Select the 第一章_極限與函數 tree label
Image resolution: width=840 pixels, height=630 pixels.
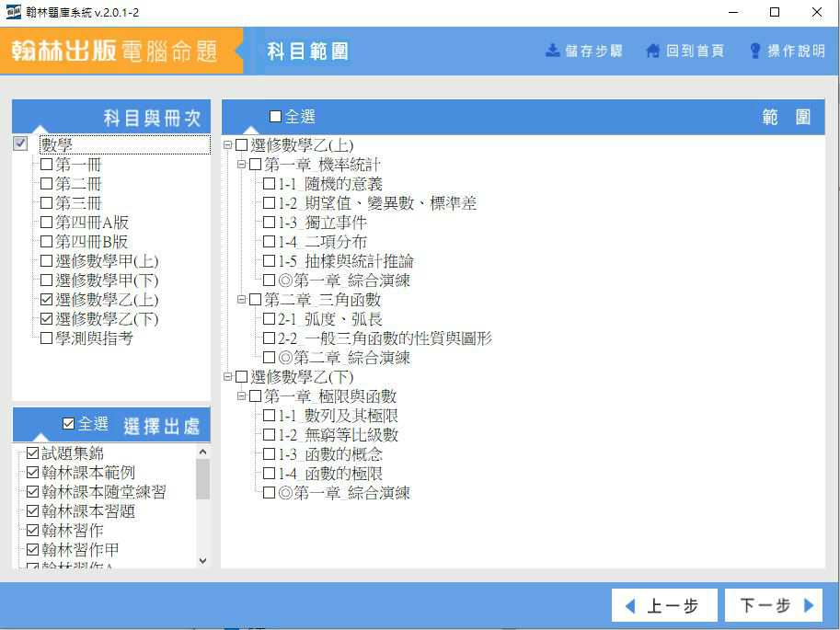point(330,396)
